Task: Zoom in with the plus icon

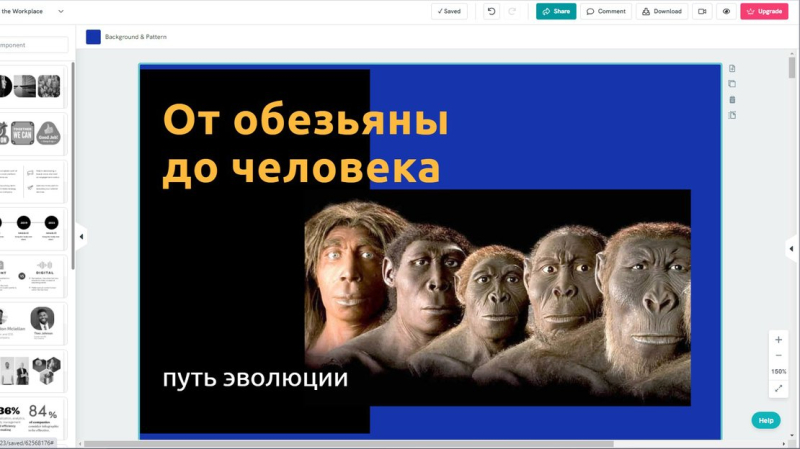Action: 778,340
